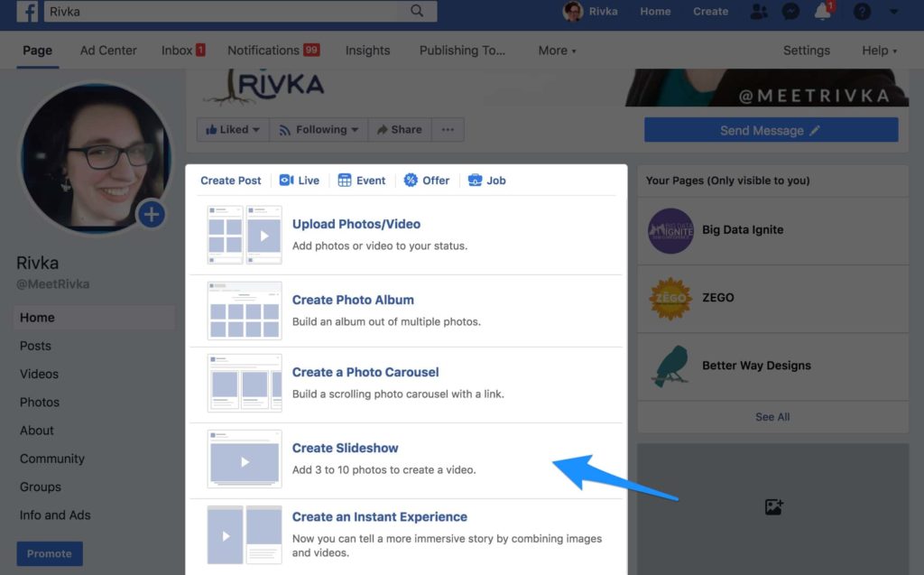The image size is (924, 575).
Task: Open the account dropdown arrow in top bar
Action: pos(894,12)
